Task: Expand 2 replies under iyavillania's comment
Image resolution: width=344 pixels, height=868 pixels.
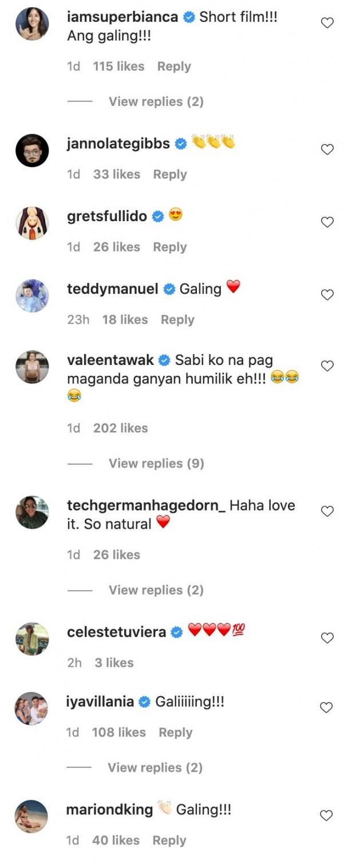Action: point(155,767)
